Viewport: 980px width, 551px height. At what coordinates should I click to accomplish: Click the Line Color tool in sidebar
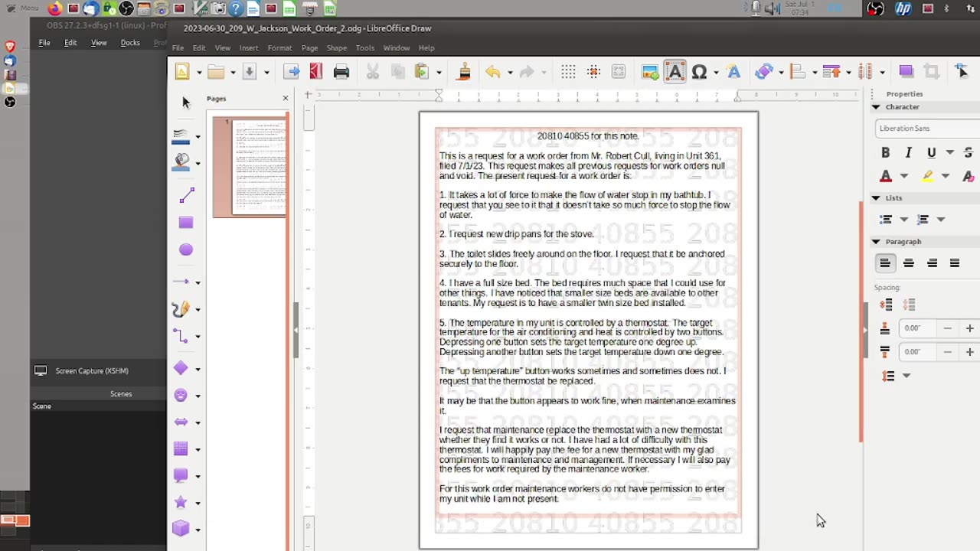[x=181, y=136]
